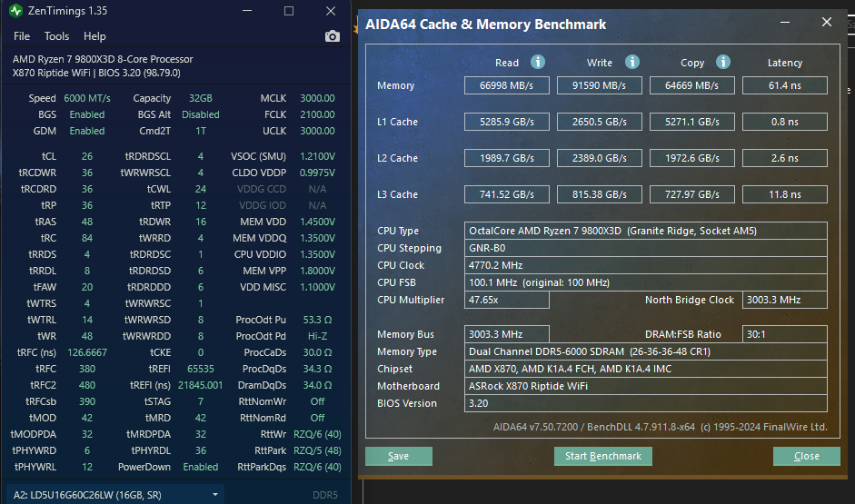Maximize the ZenTimings window
855x504 pixels.
[289, 11]
